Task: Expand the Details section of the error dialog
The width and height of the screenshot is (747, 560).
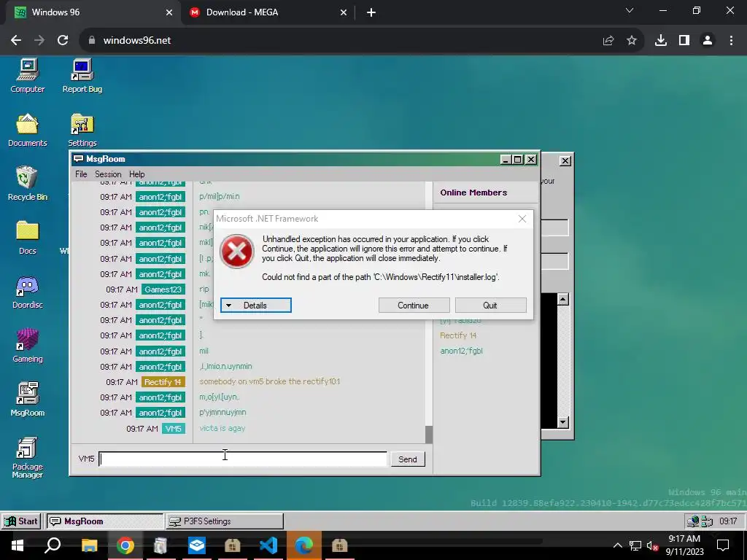Action: (256, 306)
